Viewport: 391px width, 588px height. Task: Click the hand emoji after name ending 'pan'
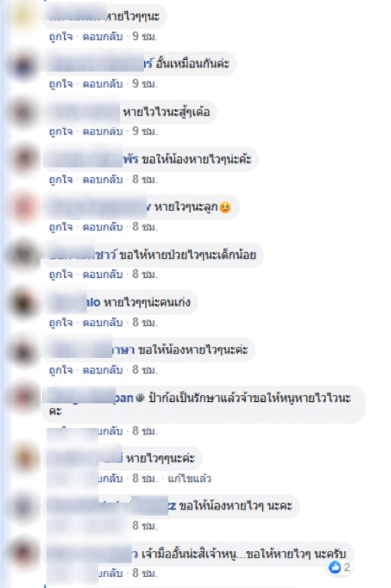[x=140, y=398]
